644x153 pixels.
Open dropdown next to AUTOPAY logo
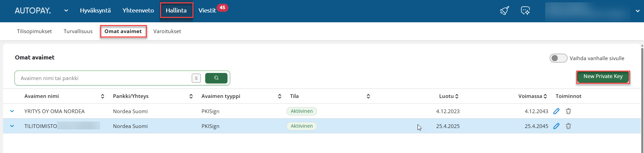coord(66,10)
